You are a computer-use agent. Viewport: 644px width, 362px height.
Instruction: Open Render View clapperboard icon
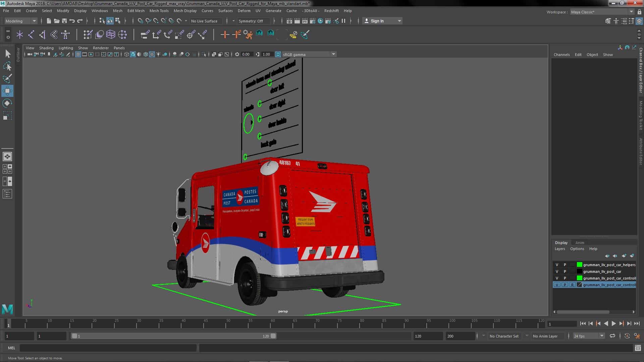tap(289, 21)
